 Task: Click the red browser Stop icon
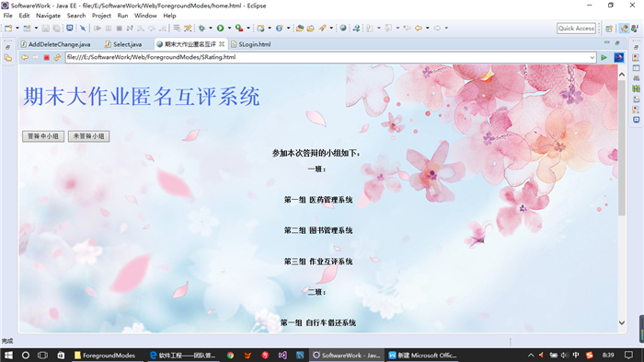pos(46,57)
